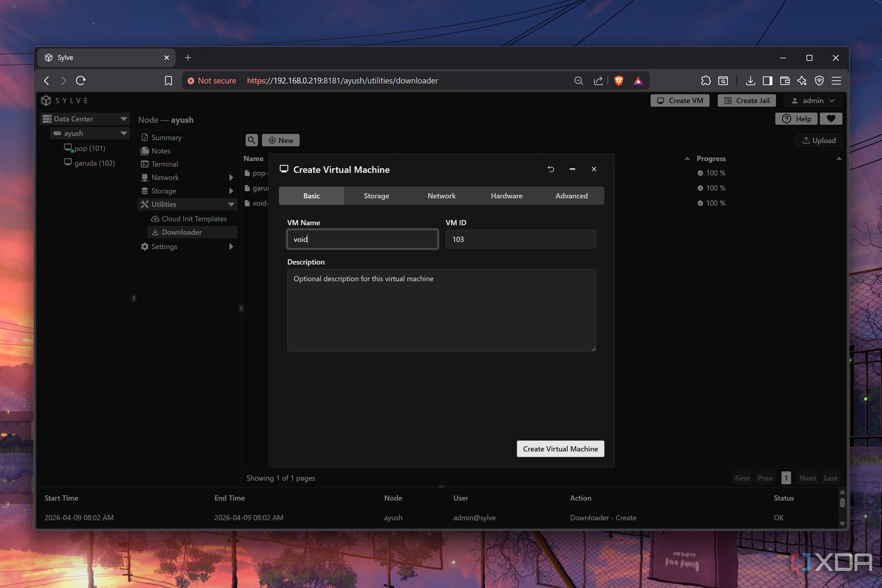
Task: Click the Description text area
Action: coord(441,310)
